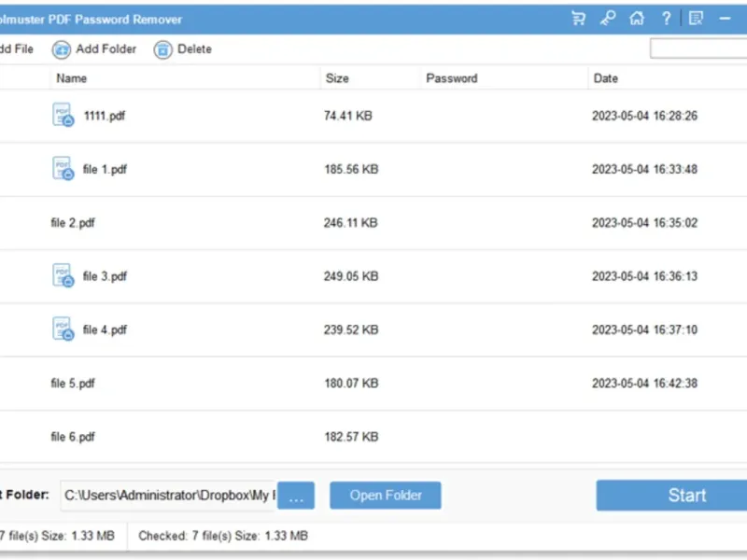Viewport: 747px width, 560px height.
Task: Click the 182.57 KB size cell
Action: tap(351, 437)
